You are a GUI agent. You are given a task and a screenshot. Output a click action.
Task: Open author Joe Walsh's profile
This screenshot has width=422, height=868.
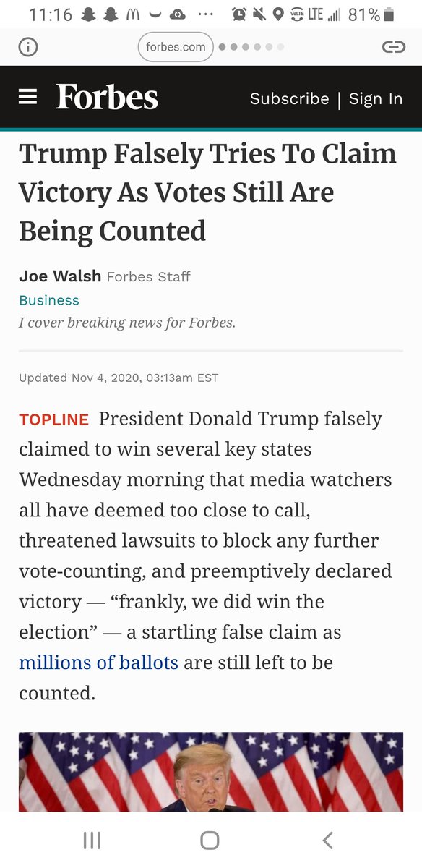coord(60,276)
